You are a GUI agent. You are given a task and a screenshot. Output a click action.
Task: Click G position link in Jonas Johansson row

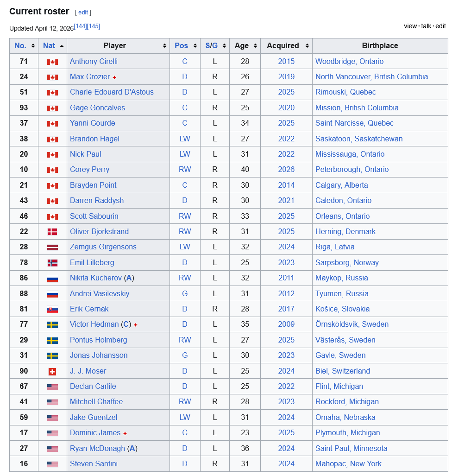click(x=185, y=355)
